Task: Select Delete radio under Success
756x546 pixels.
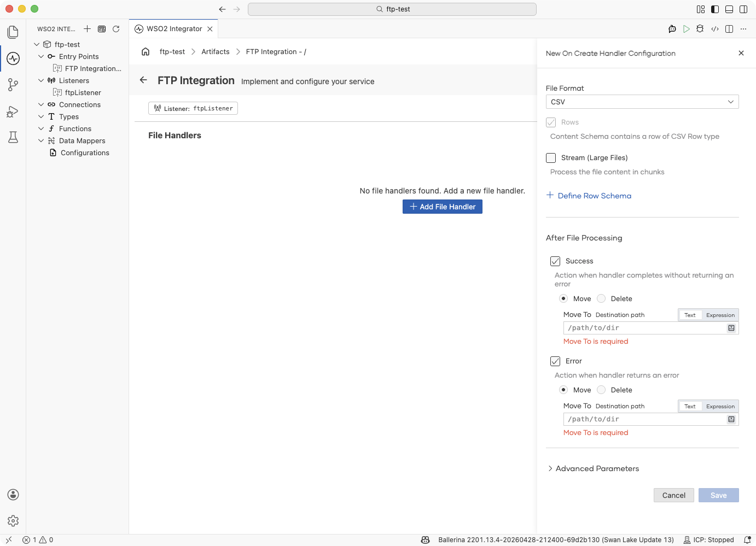Action: click(x=601, y=298)
